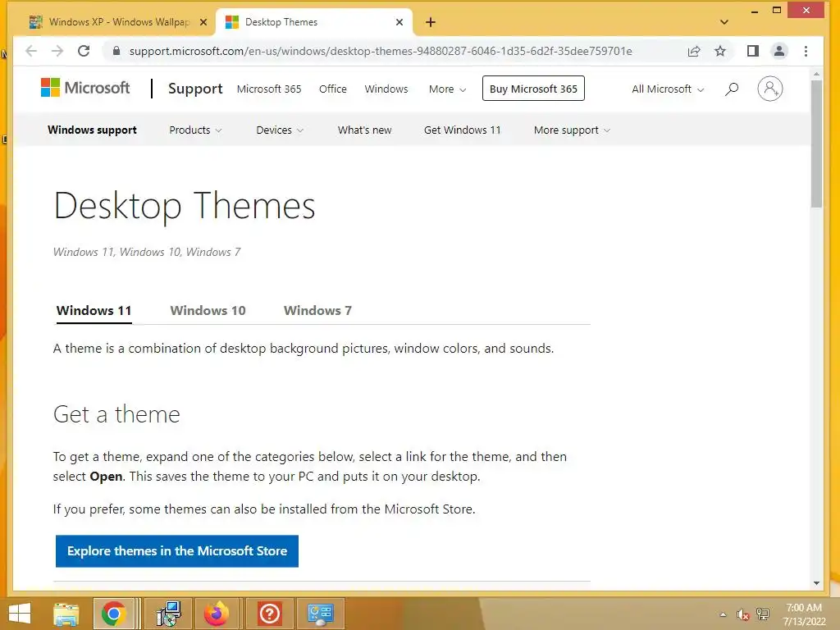Open the What's new menu item
840x630 pixels.
tap(364, 130)
